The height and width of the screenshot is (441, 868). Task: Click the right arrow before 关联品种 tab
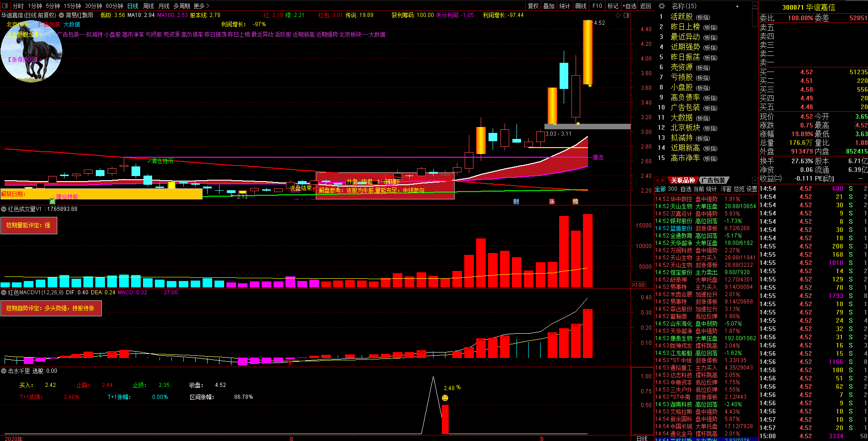[663, 180]
